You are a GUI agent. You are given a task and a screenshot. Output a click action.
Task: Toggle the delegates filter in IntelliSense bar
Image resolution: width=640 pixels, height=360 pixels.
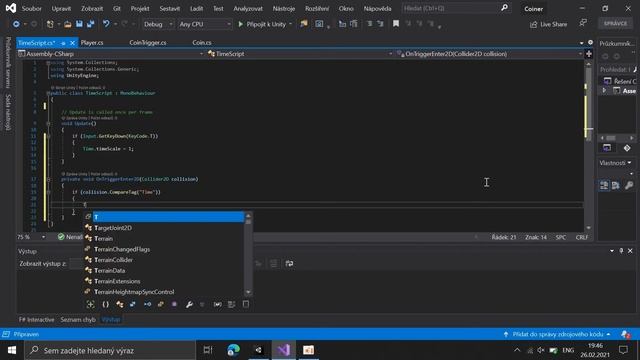coord(174,304)
